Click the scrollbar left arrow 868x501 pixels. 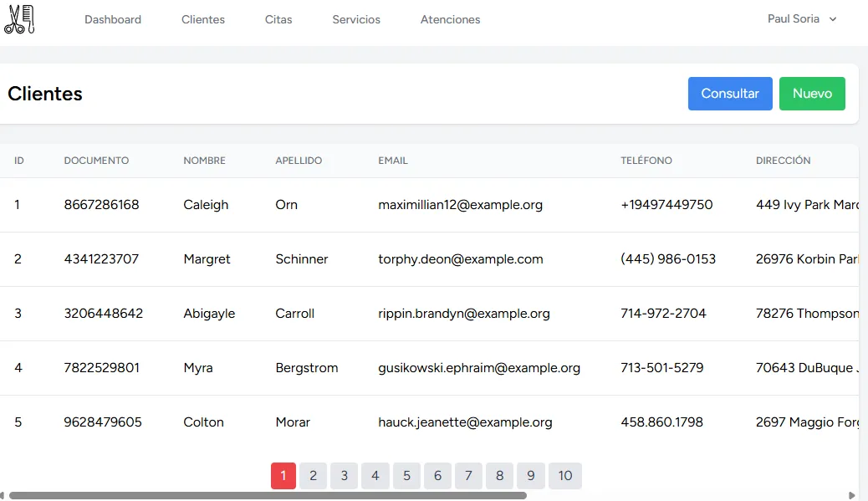click(3, 495)
